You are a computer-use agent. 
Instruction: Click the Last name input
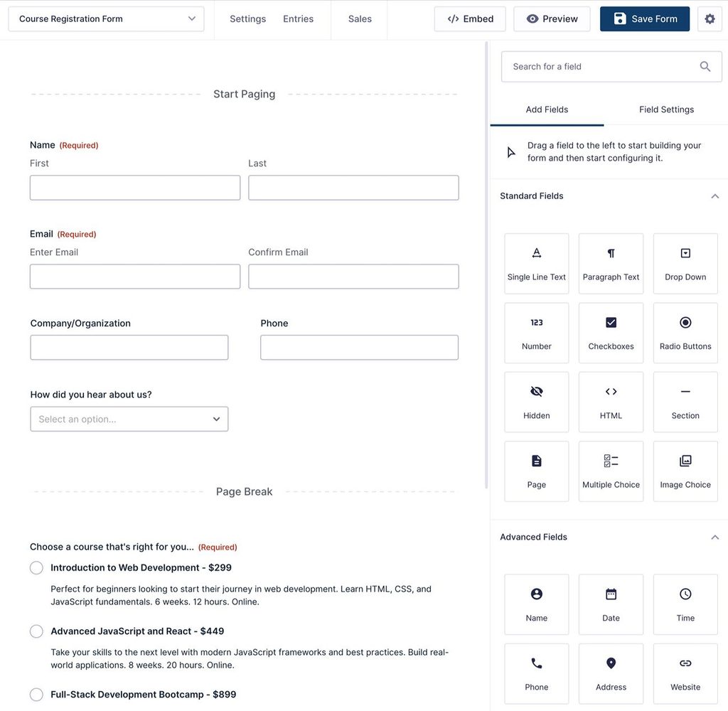(x=353, y=188)
